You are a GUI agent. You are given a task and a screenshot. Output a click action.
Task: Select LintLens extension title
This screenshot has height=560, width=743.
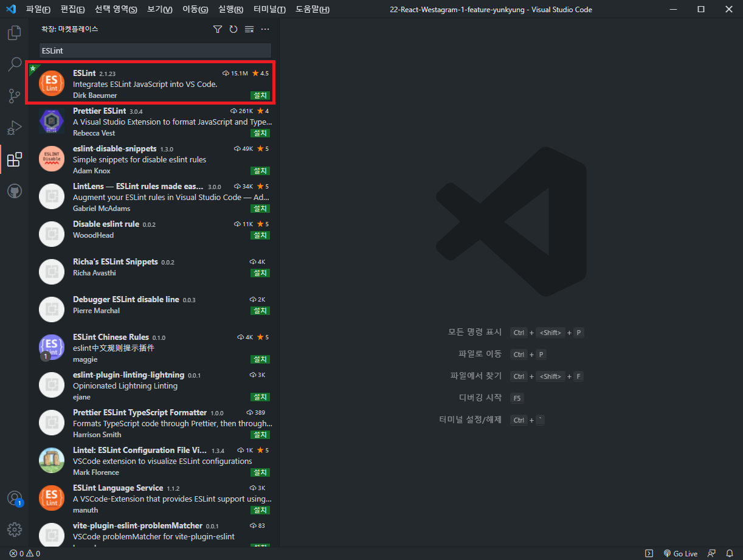(139, 186)
